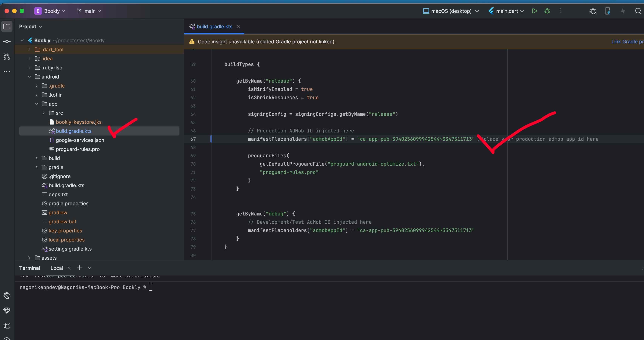The height and width of the screenshot is (340, 644).
Task: Open the Bookly project dropdown
Action: pyautogui.click(x=49, y=11)
